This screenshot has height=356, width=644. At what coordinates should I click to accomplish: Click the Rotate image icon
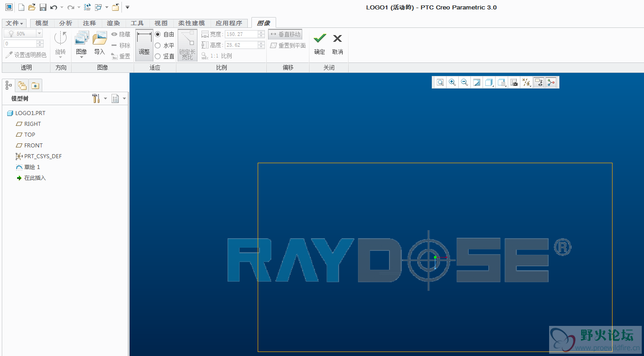click(60, 38)
